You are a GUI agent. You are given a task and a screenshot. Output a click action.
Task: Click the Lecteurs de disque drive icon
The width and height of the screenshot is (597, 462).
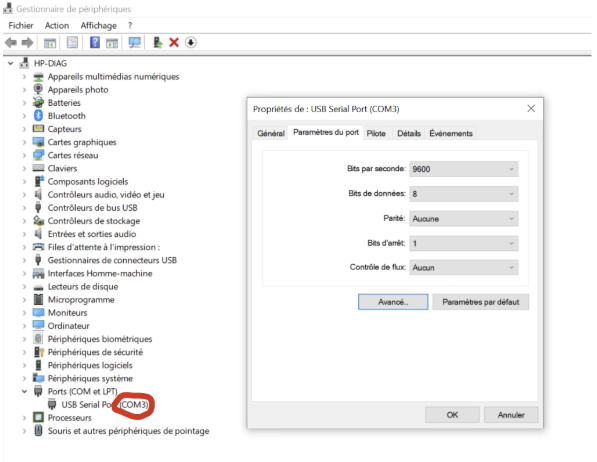pyautogui.click(x=38, y=287)
